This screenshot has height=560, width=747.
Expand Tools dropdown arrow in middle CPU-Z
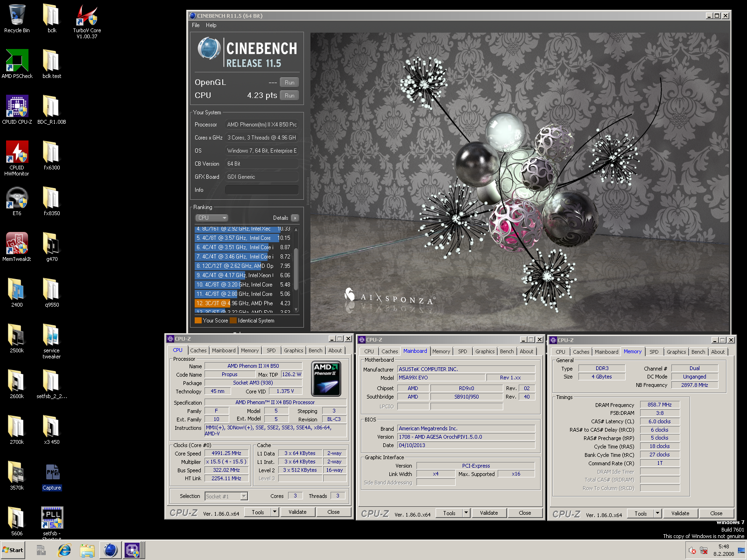pos(466,513)
